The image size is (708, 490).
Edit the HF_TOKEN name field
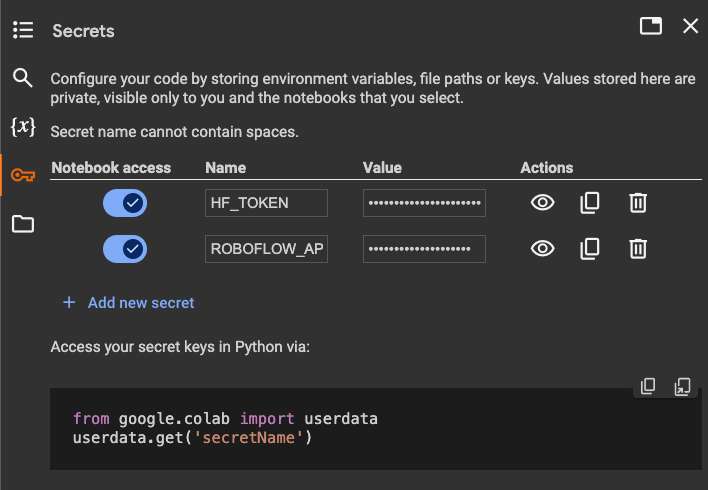click(266, 203)
